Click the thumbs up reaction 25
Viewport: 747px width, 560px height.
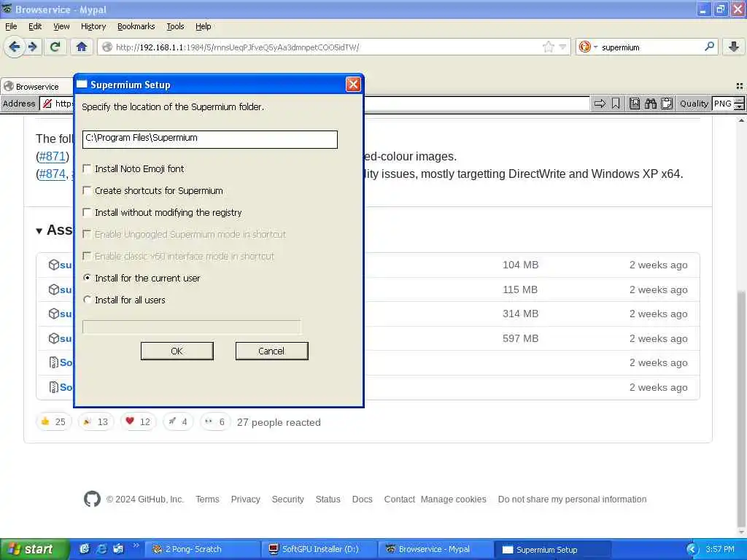[53, 422]
